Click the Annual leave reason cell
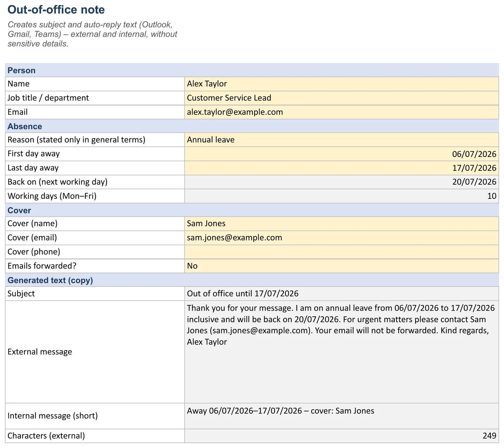Screen dimensions: 504x448 [x=341, y=140]
